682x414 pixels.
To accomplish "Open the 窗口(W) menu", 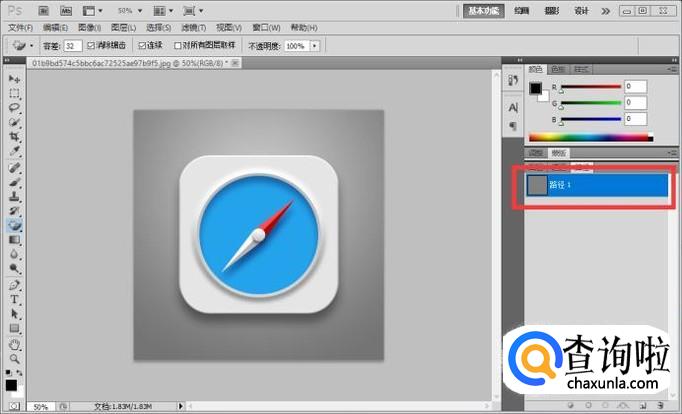I will 266,28.
